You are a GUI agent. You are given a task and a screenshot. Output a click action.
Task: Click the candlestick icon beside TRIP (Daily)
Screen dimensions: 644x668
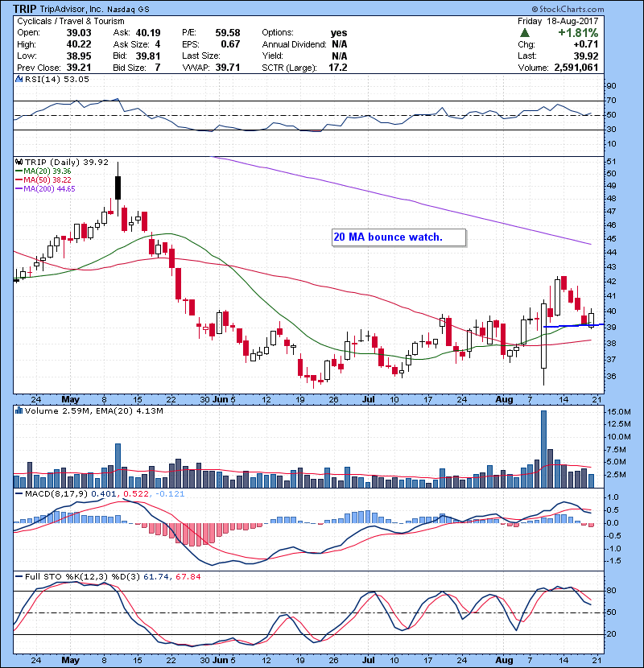coord(19,162)
